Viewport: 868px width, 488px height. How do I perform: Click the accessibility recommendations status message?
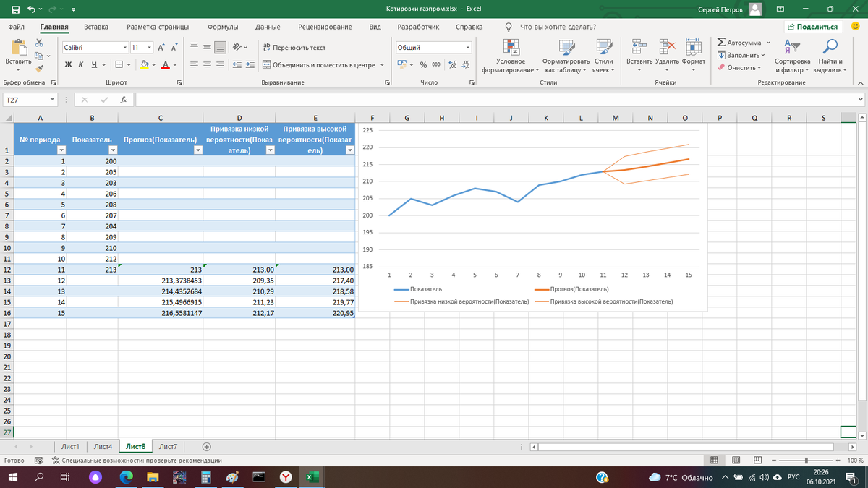(x=135, y=460)
